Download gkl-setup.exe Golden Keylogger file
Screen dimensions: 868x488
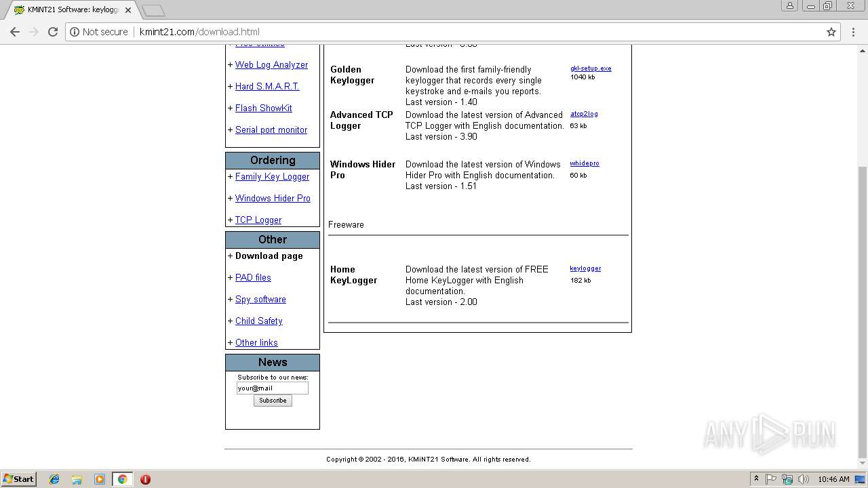(591, 68)
